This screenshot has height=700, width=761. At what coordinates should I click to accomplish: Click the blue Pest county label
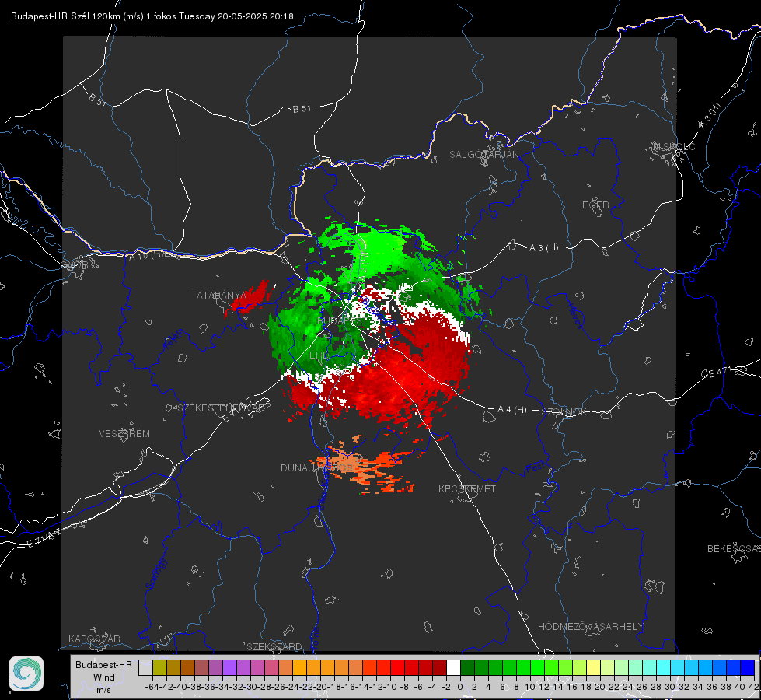pos(535,468)
